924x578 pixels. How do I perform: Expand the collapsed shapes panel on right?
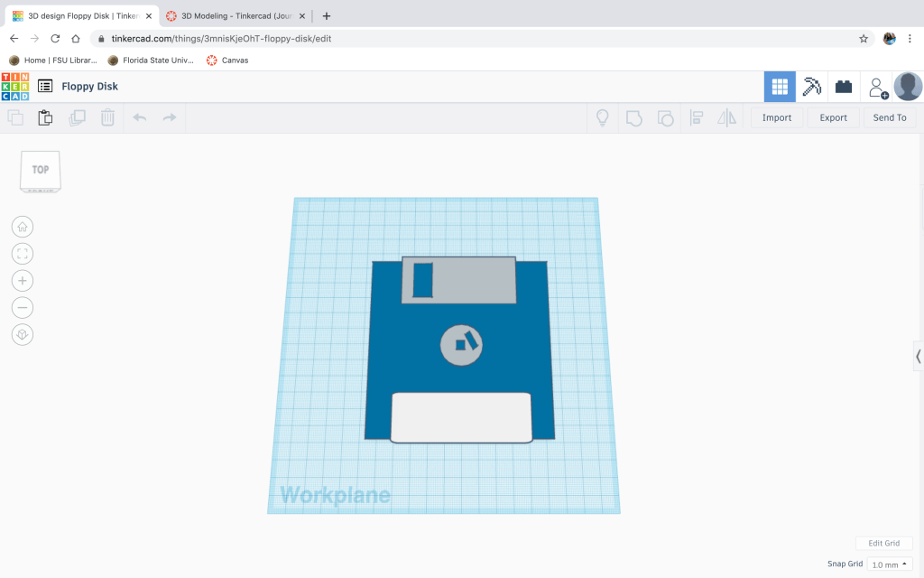tap(918, 356)
